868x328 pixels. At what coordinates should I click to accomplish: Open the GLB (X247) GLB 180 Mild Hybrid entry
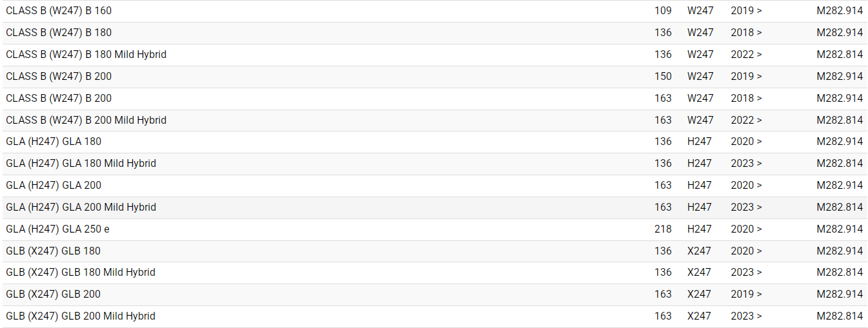tap(81, 273)
